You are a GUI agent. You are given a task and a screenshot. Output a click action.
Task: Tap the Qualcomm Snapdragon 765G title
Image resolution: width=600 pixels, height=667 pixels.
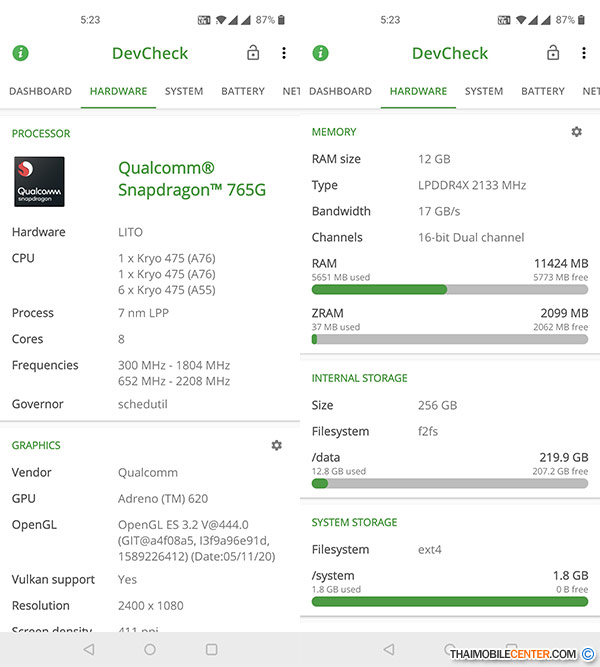(192, 179)
